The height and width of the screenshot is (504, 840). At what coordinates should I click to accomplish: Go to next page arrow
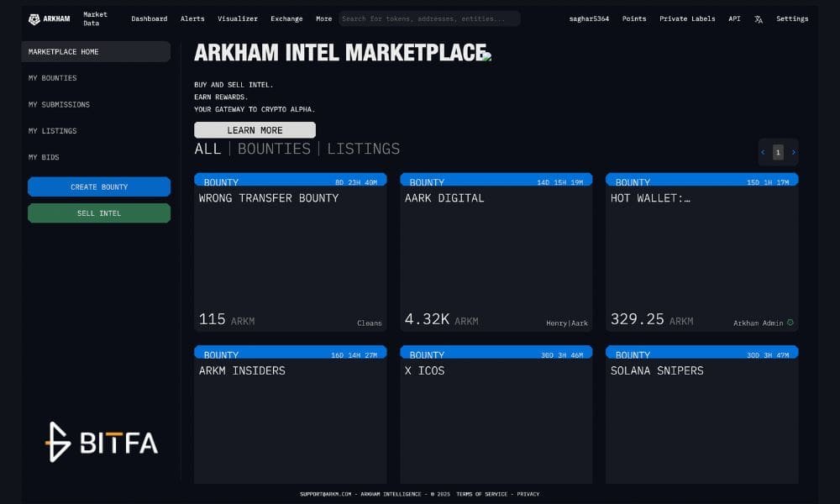(x=794, y=153)
